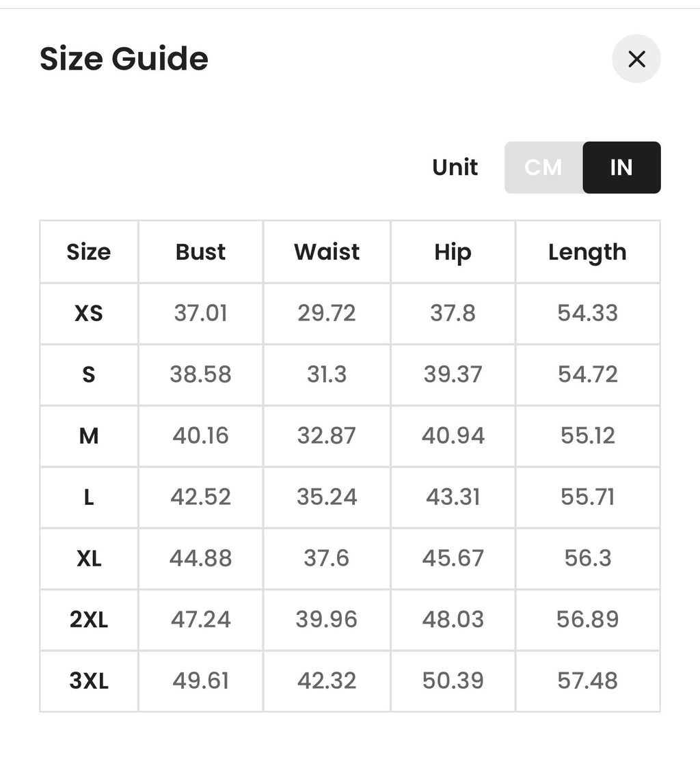This screenshot has height=770, width=700.
Task: Select the L size row label
Action: 88,497
